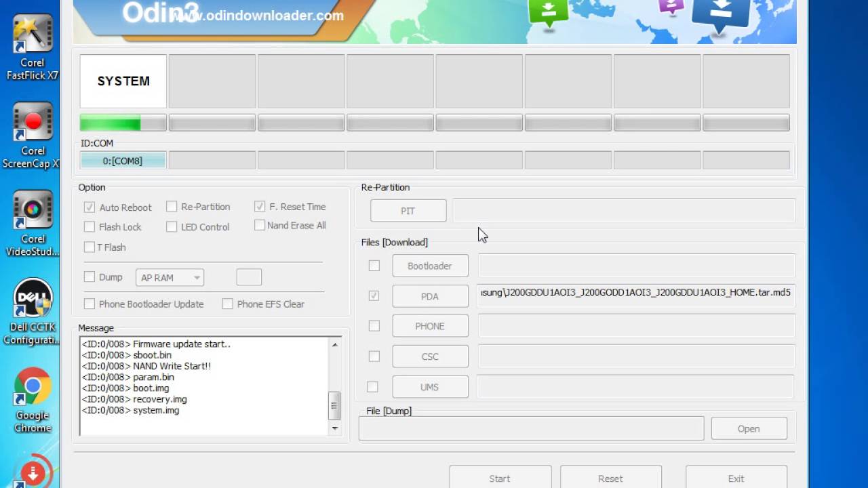
Task: Check the Dump option
Action: 90,277
